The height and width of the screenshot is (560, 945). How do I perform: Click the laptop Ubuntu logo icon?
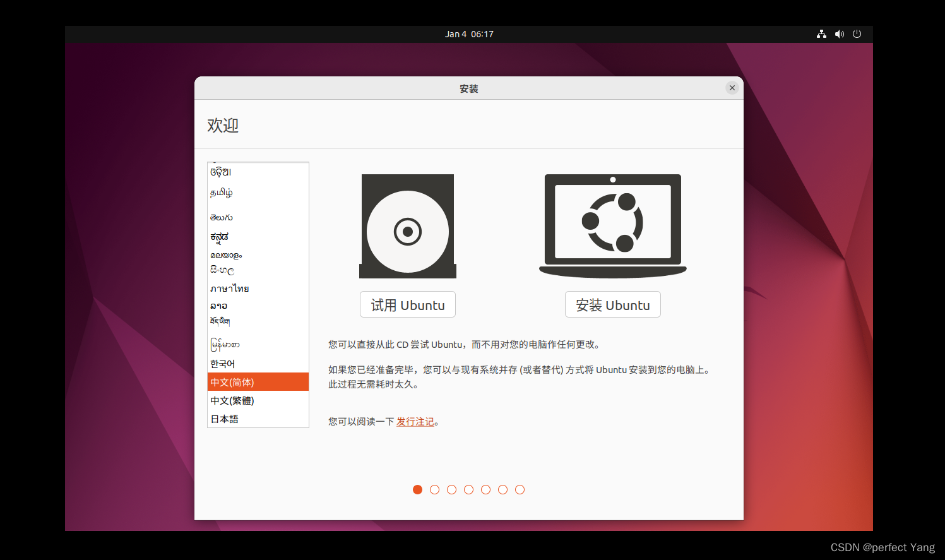(612, 226)
